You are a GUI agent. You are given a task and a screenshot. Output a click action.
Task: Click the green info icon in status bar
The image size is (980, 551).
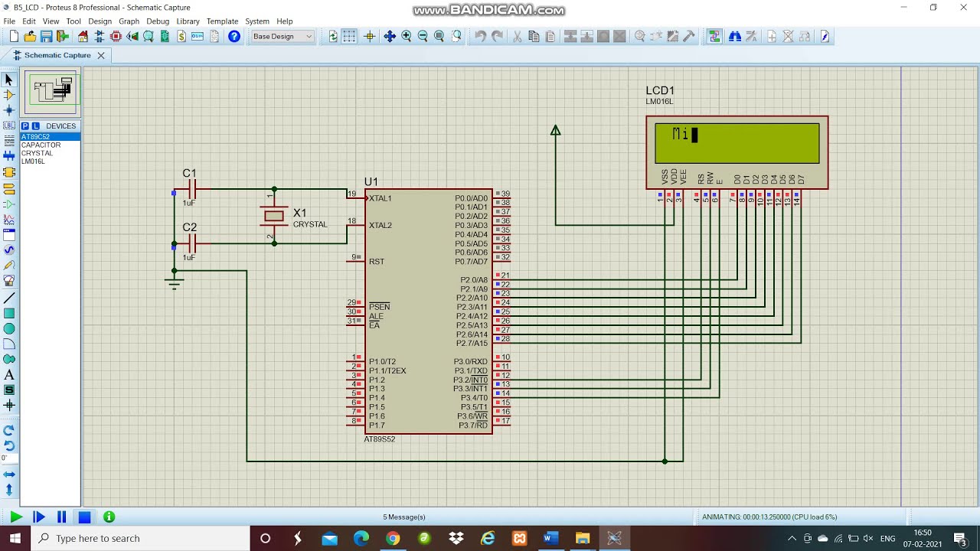[x=109, y=517]
